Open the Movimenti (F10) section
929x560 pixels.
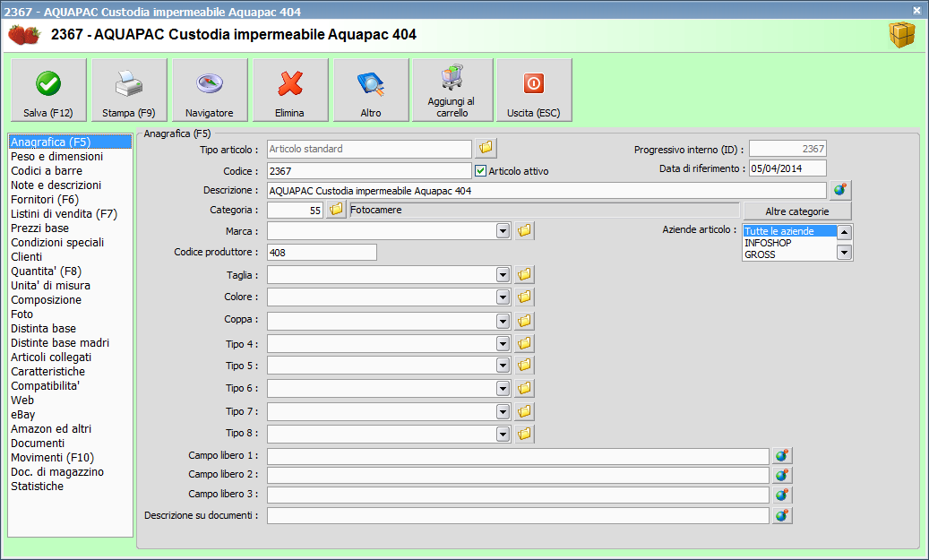[x=52, y=458]
